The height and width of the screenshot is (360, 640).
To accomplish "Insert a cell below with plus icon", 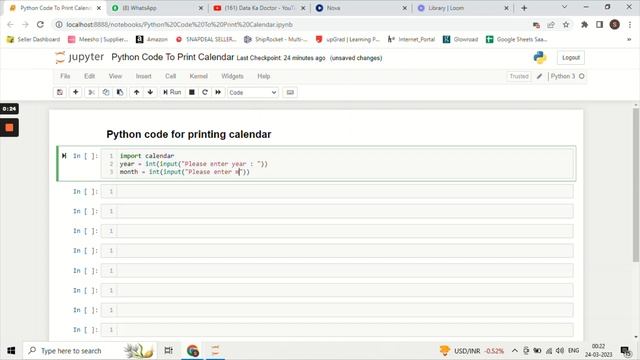I will point(76,92).
